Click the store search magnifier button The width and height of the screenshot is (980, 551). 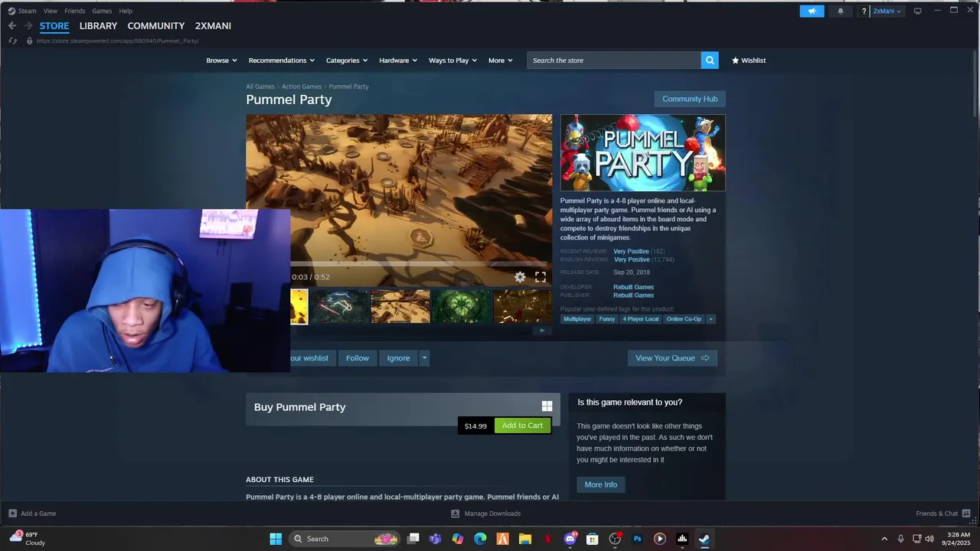click(710, 60)
